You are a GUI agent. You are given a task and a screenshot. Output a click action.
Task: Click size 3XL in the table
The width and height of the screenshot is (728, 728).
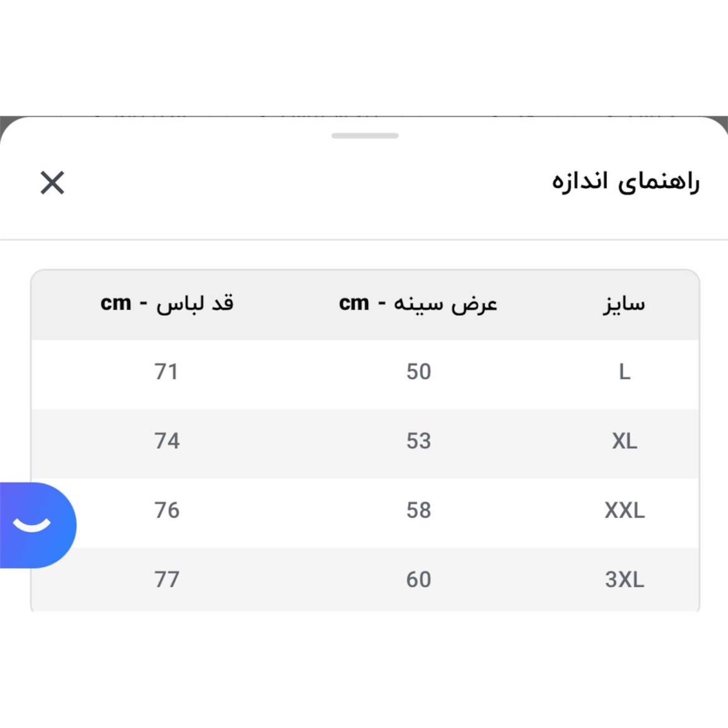pyautogui.click(x=624, y=580)
